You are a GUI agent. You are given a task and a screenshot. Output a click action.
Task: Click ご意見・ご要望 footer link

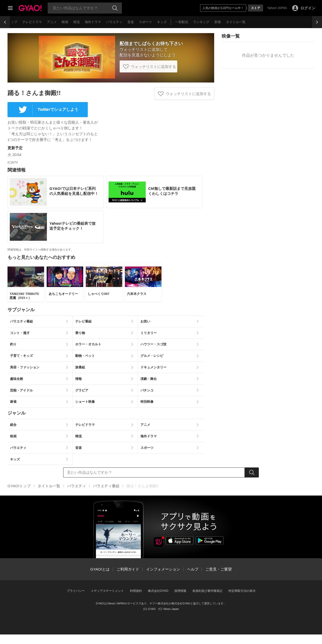tap(219, 569)
